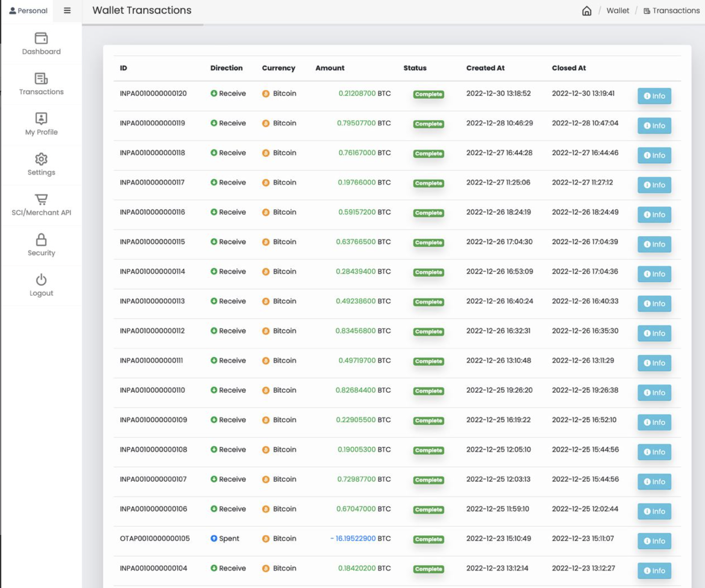
Task: Click the ID column header
Action: [x=123, y=68]
